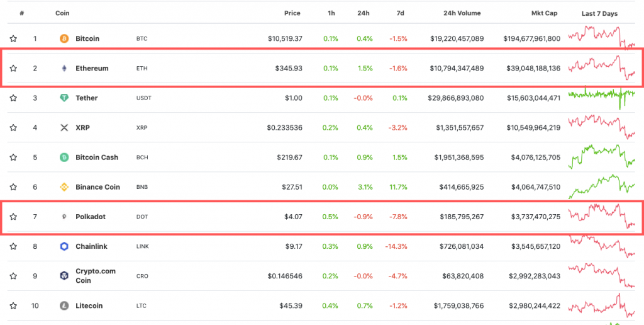
Task: Click the Litecoin grey logo icon
Action: click(64, 305)
